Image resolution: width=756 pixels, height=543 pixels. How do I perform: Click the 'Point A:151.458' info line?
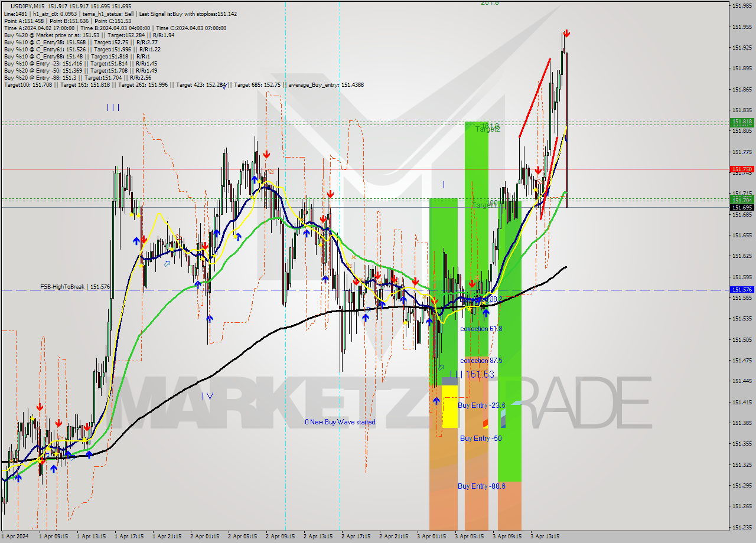click(24, 21)
